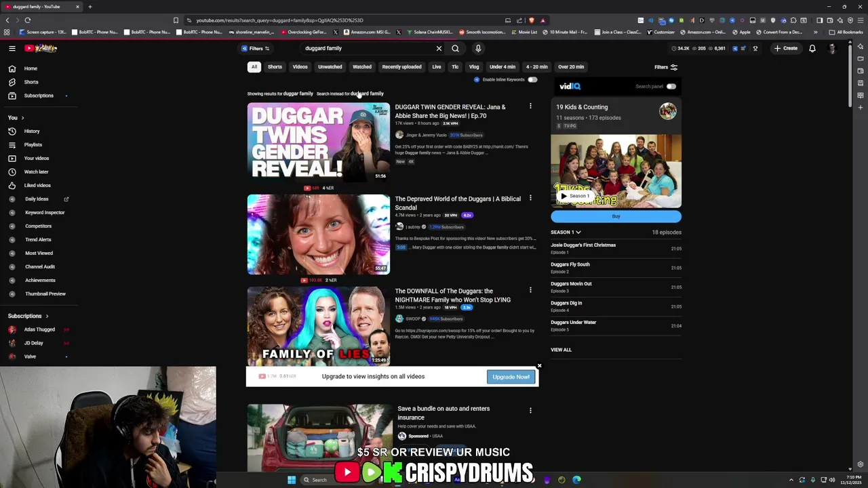The height and width of the screenshot is (488, 868).
Task: Open the account avatar menu
Action: pos(832,48)
